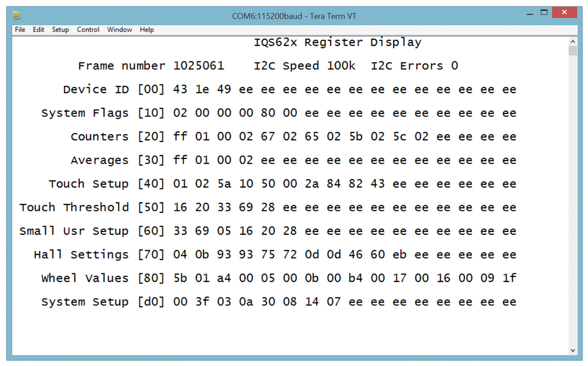This screenshot has height=366, width=588.
Task: Open the Setup menu
Action: click(x=60, y=30)
